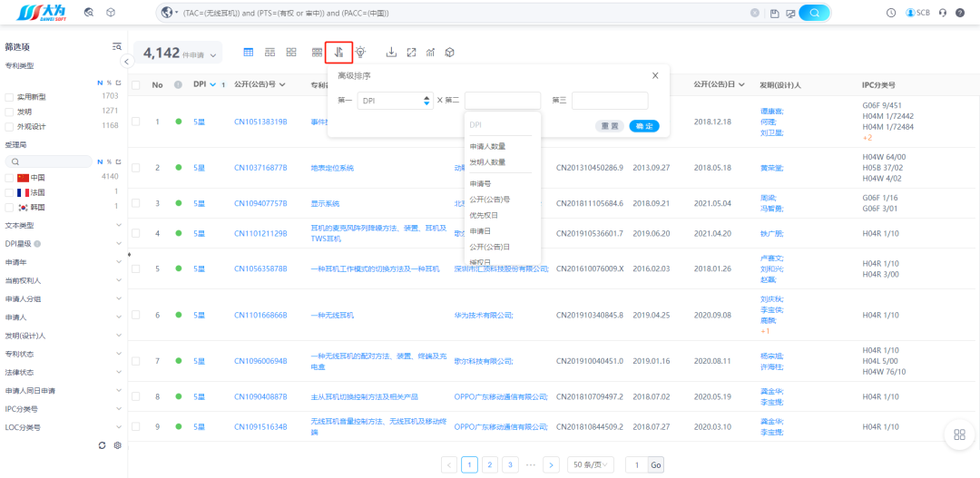Open help question mark icon
Image resolution: width=980 pixels, height=478 pixels.
pyautogui.click(x=960, y=13)
